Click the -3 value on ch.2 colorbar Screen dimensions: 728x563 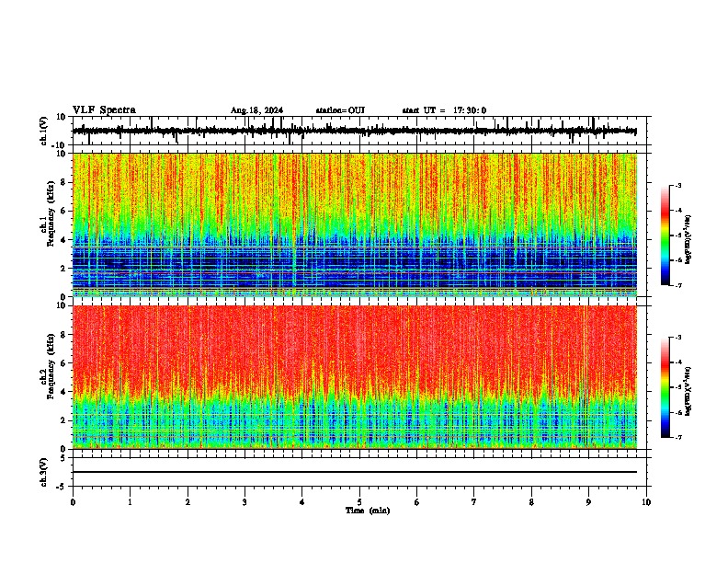[x=678, y=338]
